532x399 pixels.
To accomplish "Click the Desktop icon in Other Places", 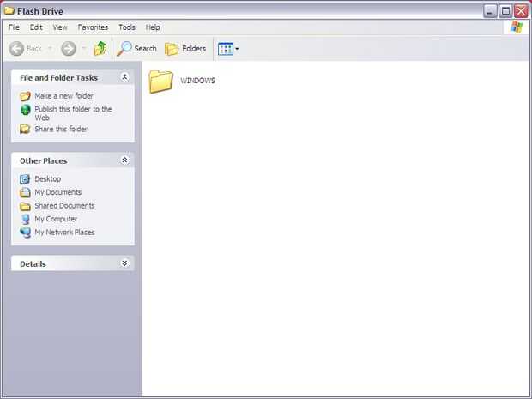I will (25, 179).
